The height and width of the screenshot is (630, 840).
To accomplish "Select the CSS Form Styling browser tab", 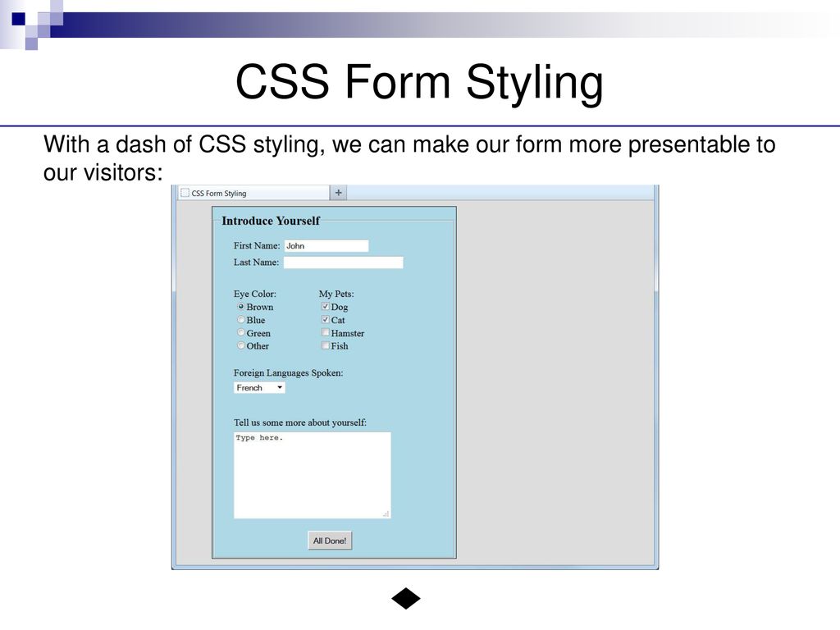I will (253, 193).
